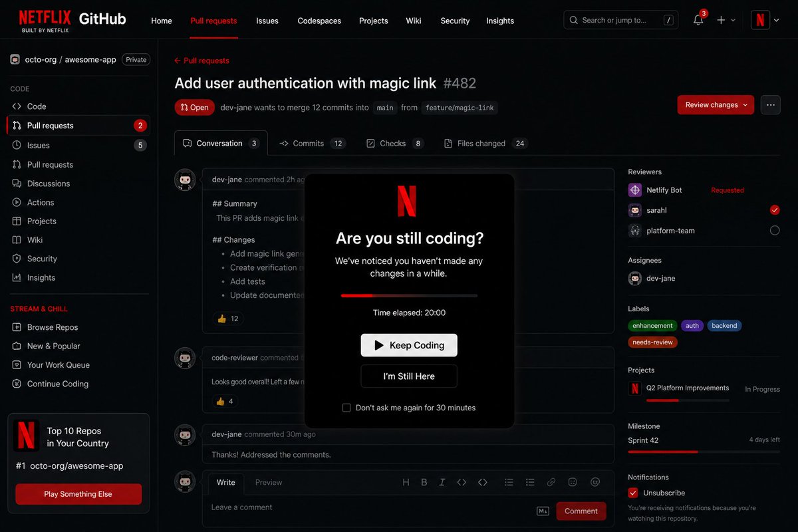Open the notifications bell
The width and height of the screenshot is (798, 532).
pos(698,20)
